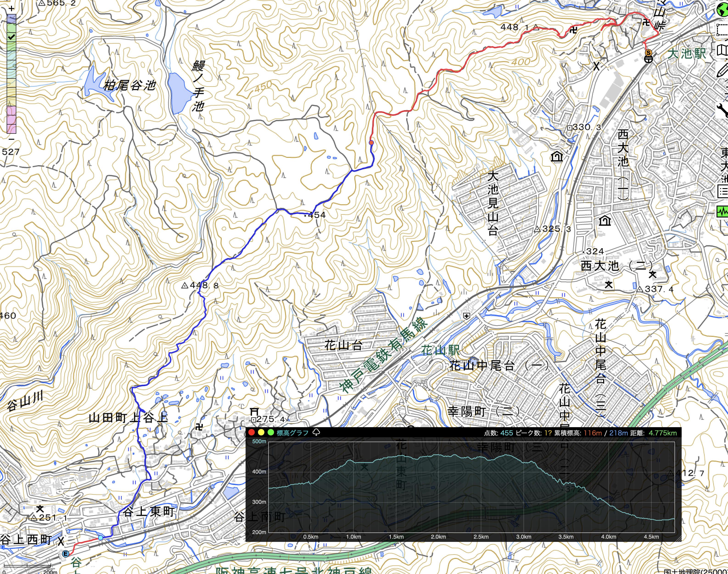Click the 花山台 district label
The image size is (728, 574).
coord(343,345)
